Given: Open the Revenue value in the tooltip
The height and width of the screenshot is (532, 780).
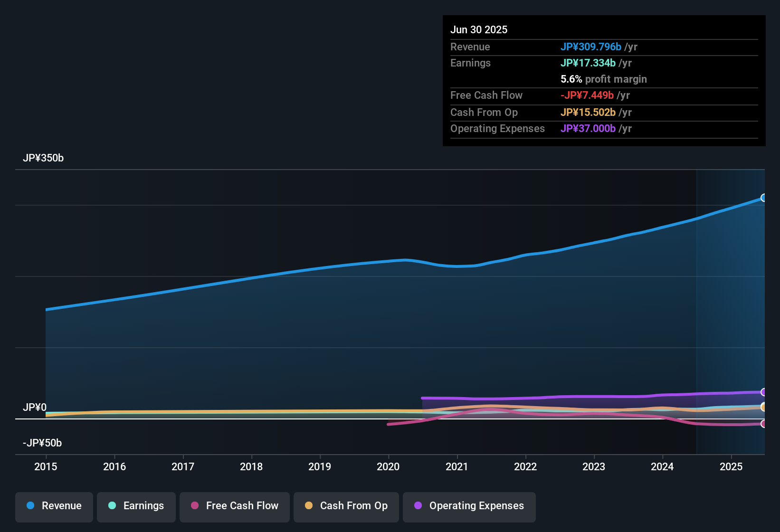Looking at the screenshot, I should (591, 47).
